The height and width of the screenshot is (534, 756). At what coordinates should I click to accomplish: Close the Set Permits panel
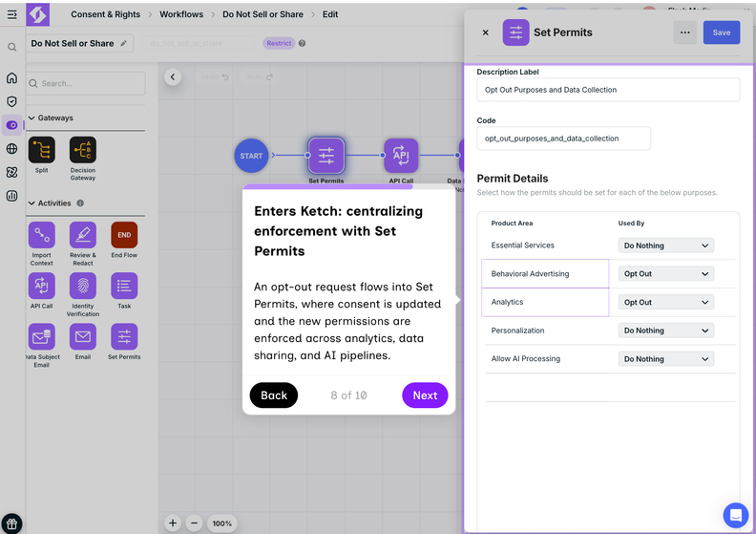(486, 32)
